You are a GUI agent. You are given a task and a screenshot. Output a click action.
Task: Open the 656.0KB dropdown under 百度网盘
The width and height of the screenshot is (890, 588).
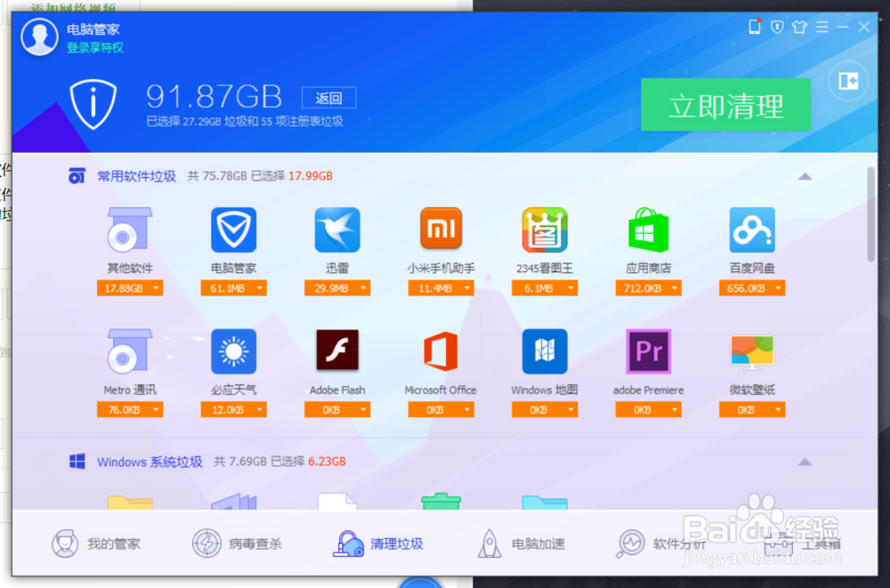click(752, 288)
